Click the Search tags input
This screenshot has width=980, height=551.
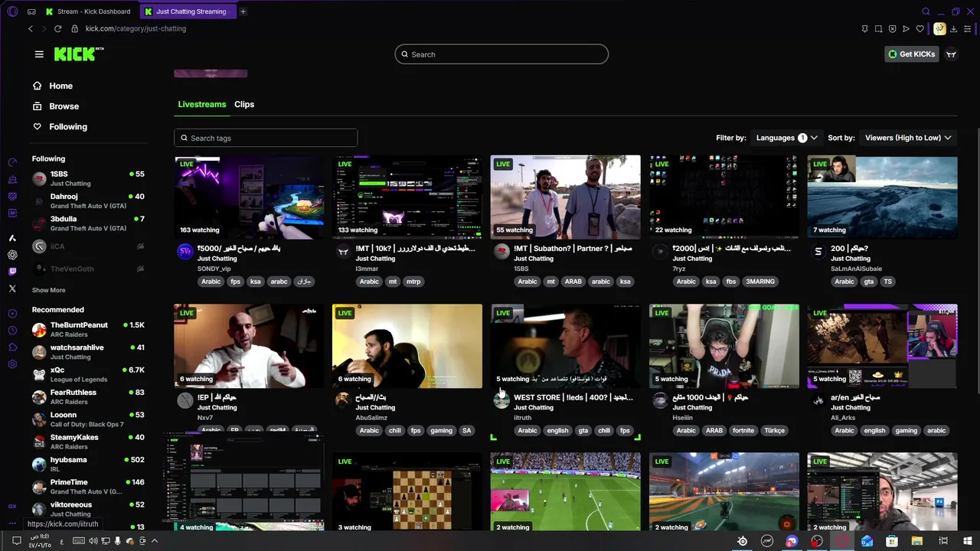(266, 138)
